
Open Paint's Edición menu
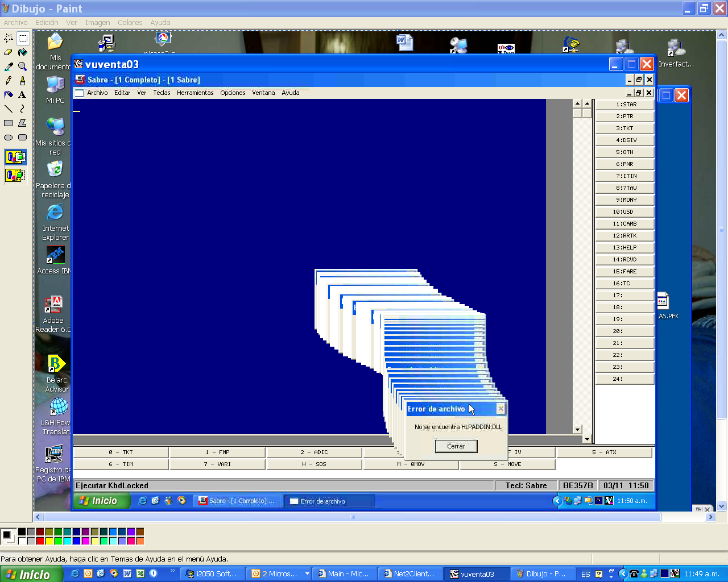point(47,23)
